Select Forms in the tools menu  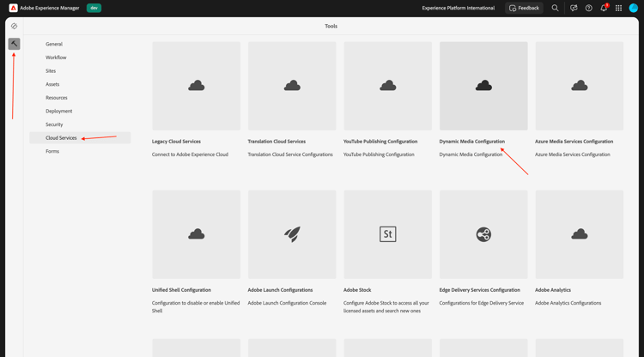(x=80, y=151)
